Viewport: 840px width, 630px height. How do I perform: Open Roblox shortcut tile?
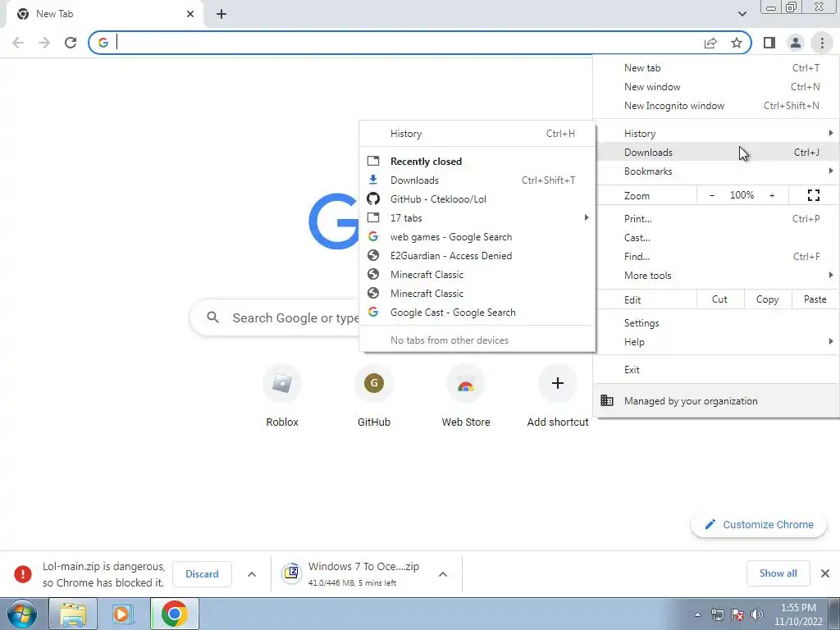(282, 395)
